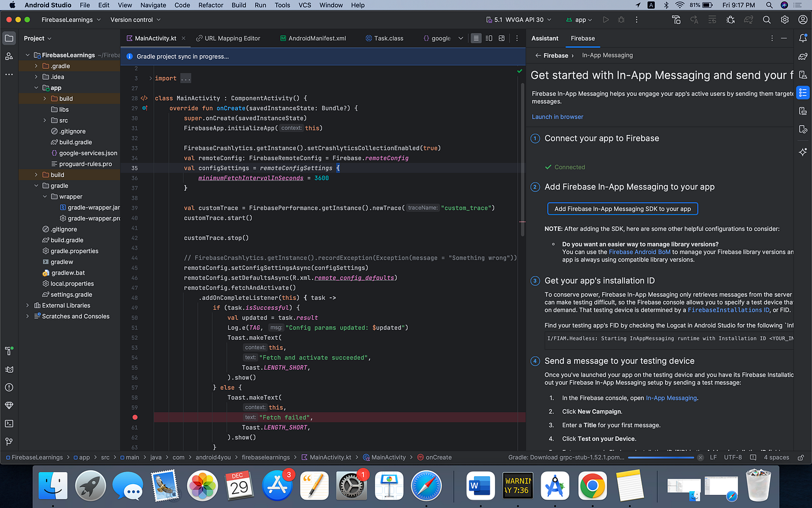
Task: Open Android Studio settings gear icon
Action: [x=784, y=19]
